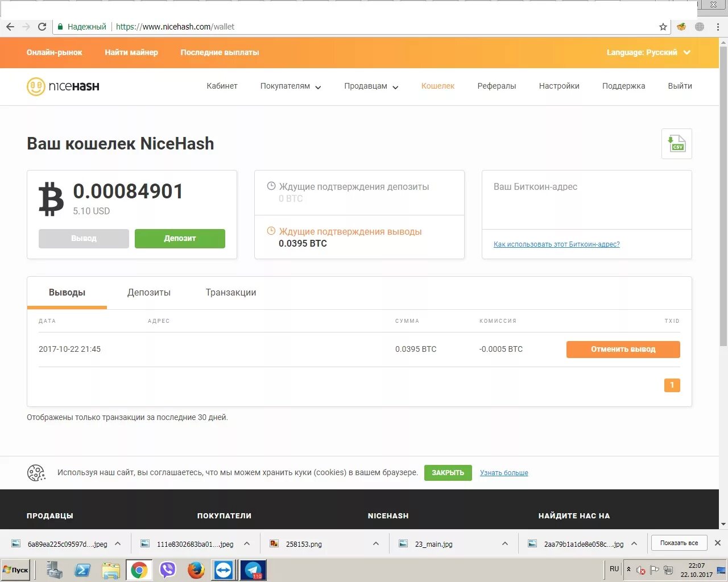The height and width of the screenshot is (582, 728).
Task: Open TeamViewer from the taskbar
Action: 224,570
